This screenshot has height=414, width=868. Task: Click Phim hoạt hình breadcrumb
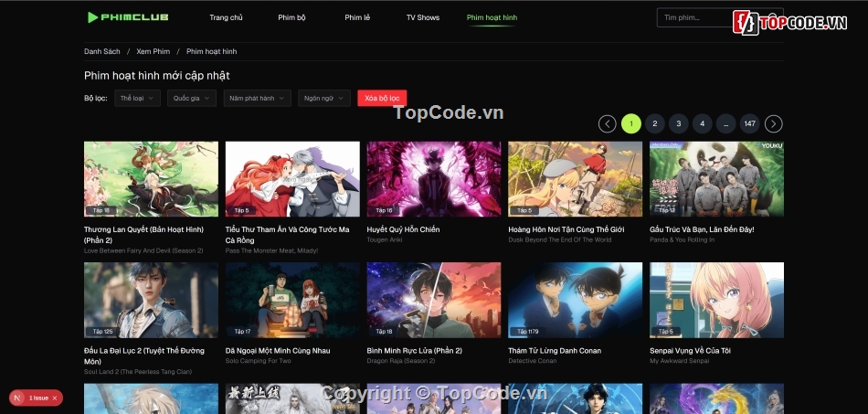tap(211, 51)
